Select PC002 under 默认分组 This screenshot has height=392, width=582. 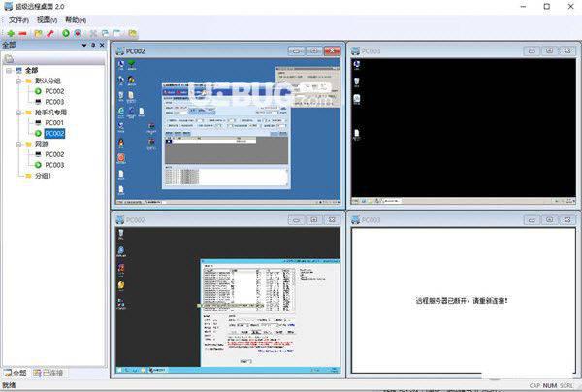[54, 91]
